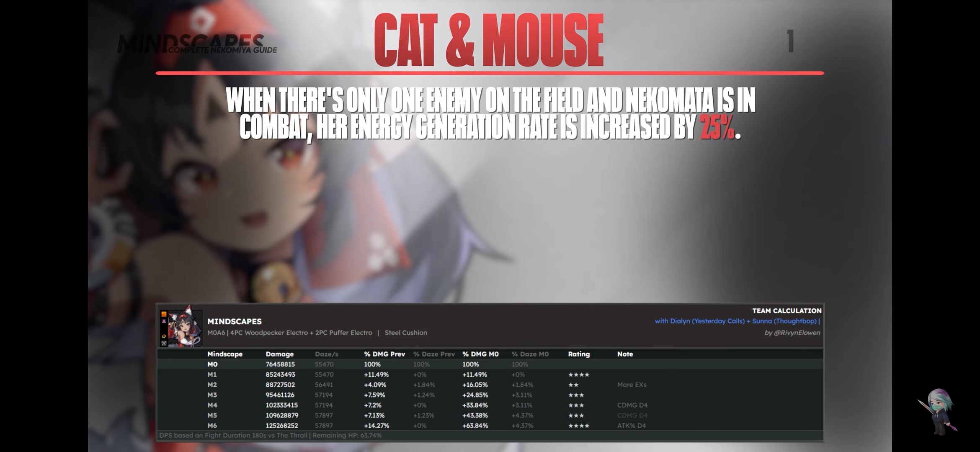Click the "with Dialyn (Yesterday Calls) + Sunna (Thoughtbop)" team line
Viewport: 980px width, 452px height.
click(736, 321)
